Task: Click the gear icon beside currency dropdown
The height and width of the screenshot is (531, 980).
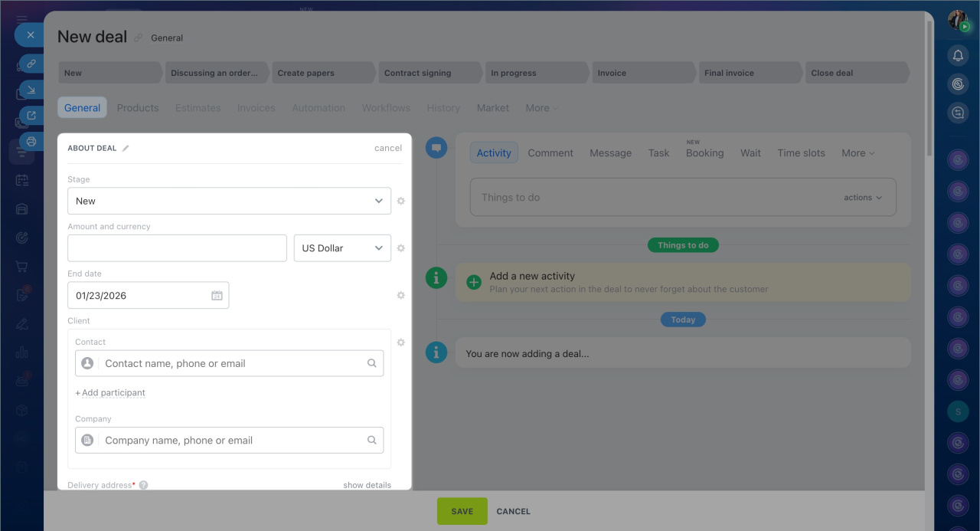Action: [x=400, y=248]
